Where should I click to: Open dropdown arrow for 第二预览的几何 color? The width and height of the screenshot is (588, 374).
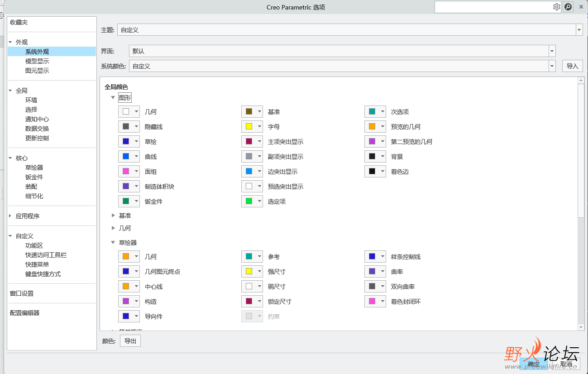click(382, 141)
